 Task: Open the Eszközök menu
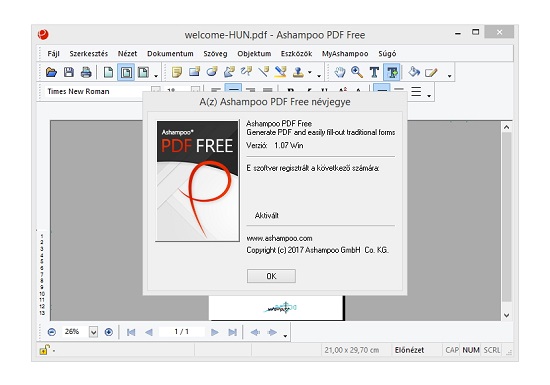[296, 54]
